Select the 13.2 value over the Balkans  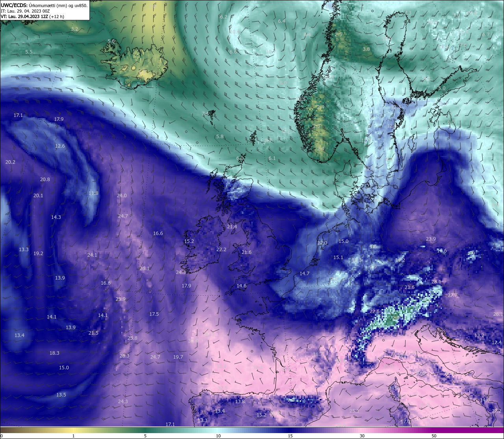[x=479, y=335]
